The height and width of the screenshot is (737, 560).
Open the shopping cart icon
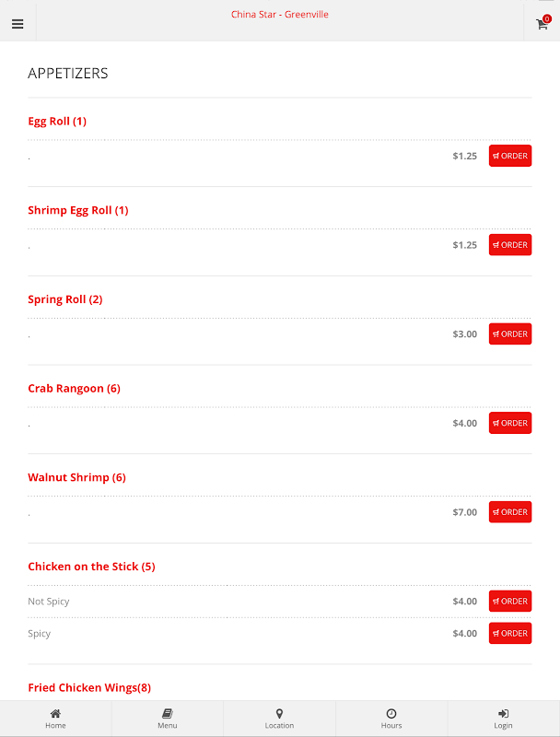tap(542, 23)
